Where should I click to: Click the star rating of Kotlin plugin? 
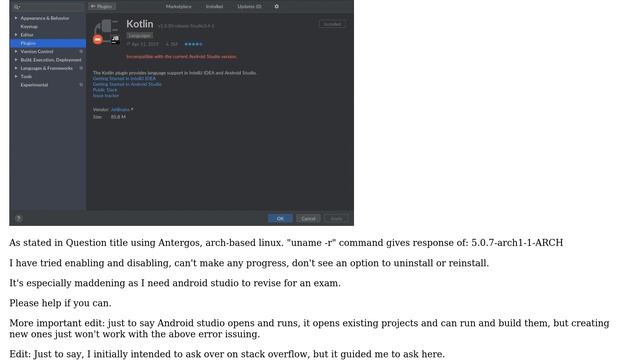(x=193, y=44)
